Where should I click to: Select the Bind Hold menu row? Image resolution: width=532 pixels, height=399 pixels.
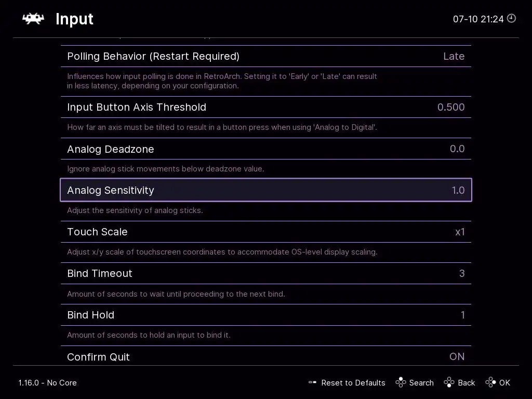[x=91, y=315]
